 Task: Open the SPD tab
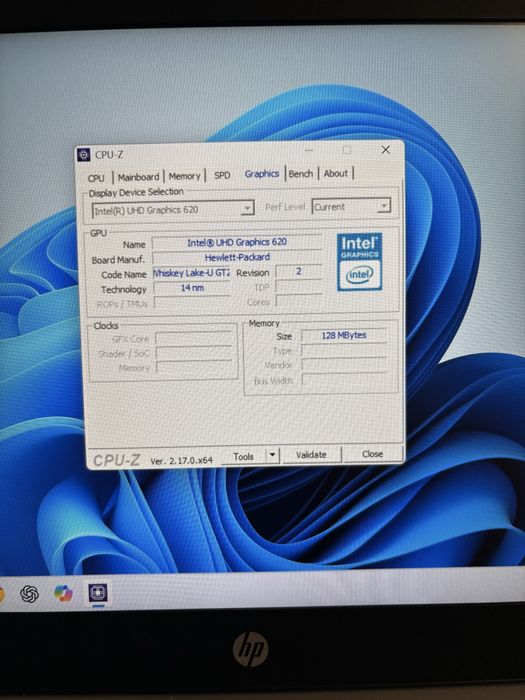tap(222, 175)
